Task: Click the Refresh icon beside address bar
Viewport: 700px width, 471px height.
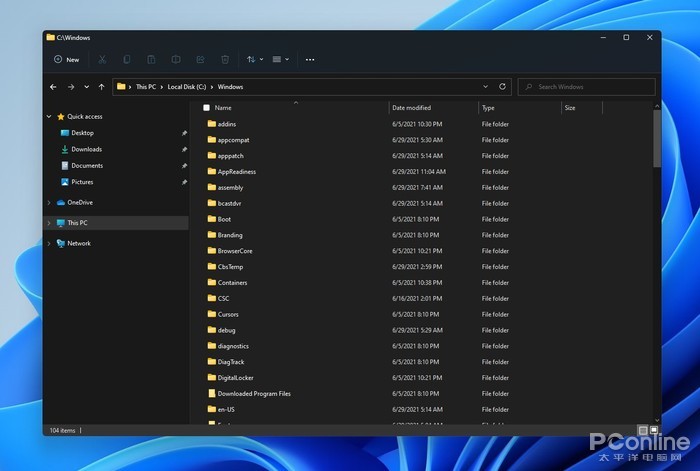Action: click(x=502, y=87)
